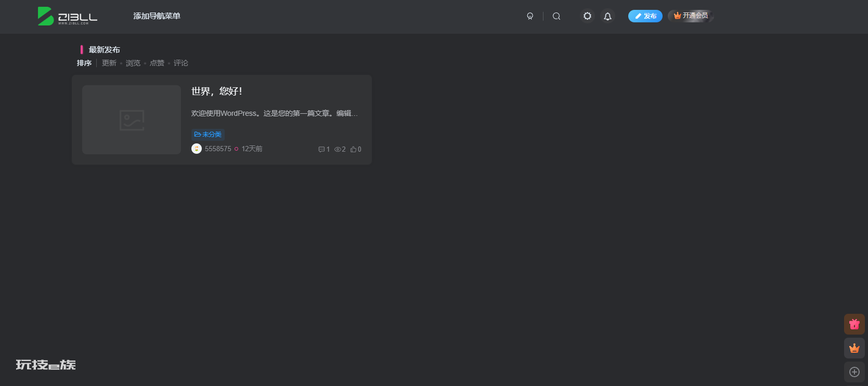Open the post placeholder thumbnail image
Image resolution: width=868 pixels, height=386 pixels.
click(132, 119)
